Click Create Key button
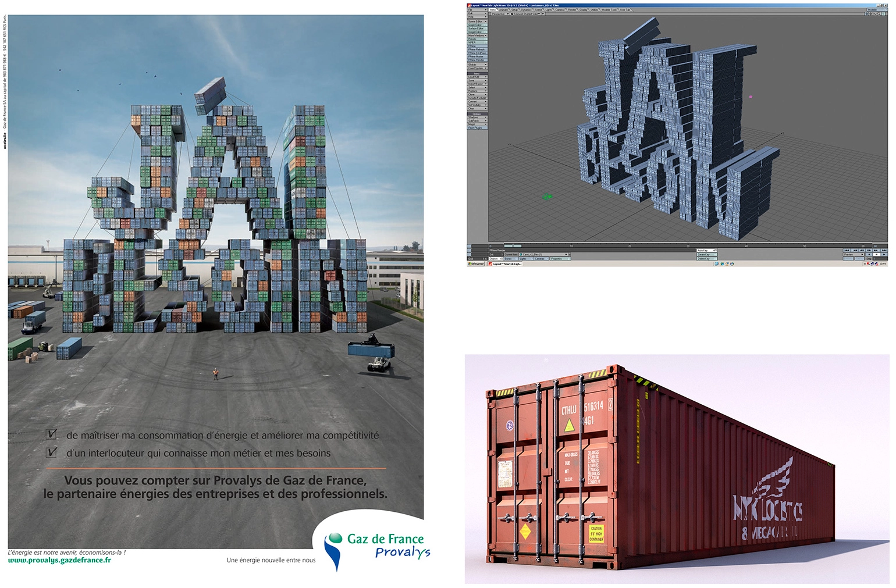Image resolution: width=896 pixels, height=588 pixels. pos(707,254)
